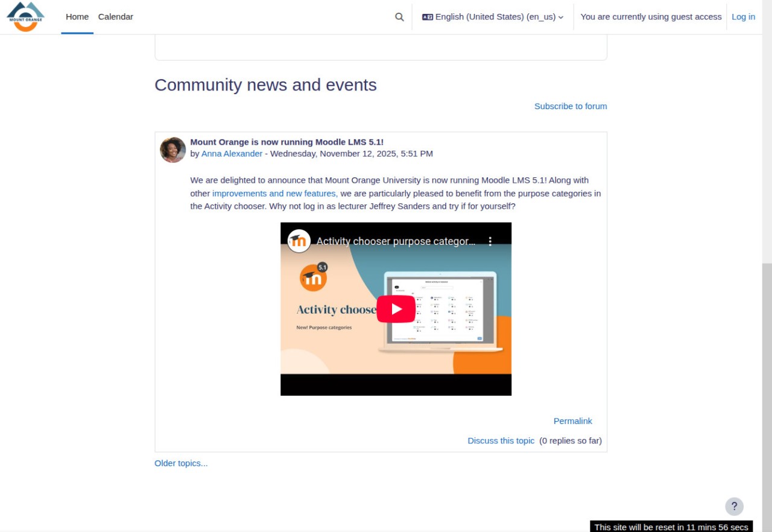Image resolution: width=772 pixels, height=532 pixels.
Task: Switch to the Calendar tab
Action: [x=116, y=17]
